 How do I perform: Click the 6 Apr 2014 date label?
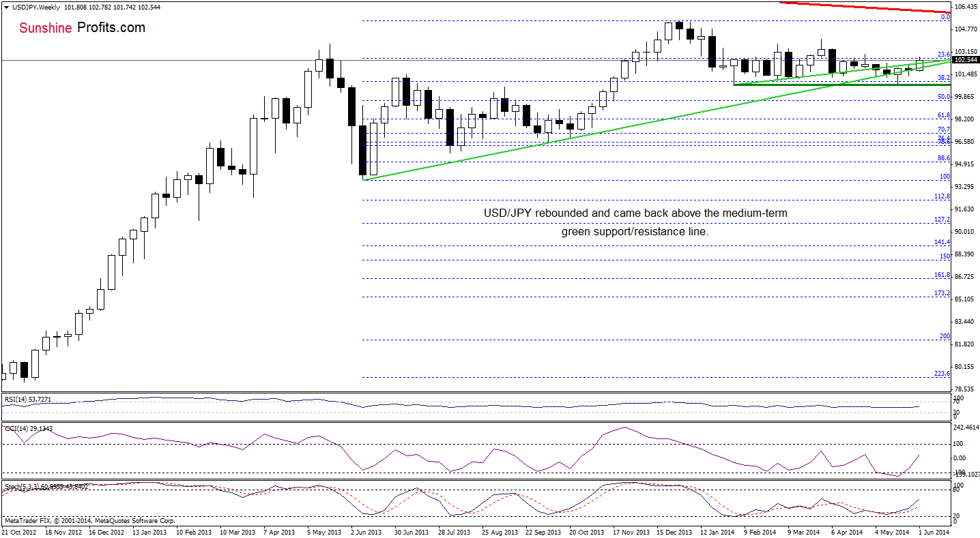coord(846,532)
